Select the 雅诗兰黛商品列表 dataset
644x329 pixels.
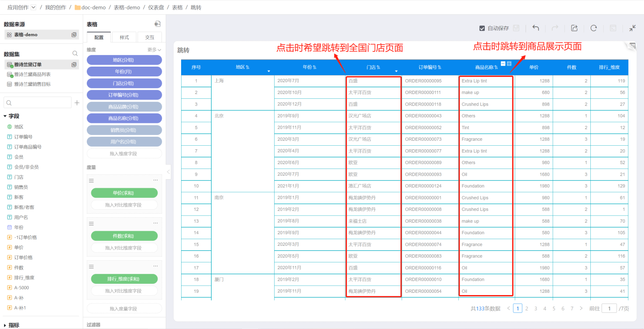pos(32,75)
